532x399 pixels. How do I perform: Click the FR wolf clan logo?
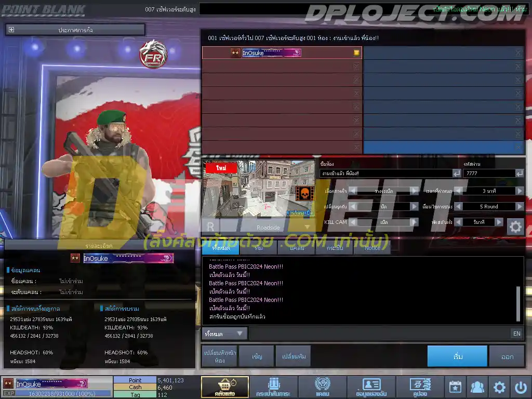(x=153, y=54)
